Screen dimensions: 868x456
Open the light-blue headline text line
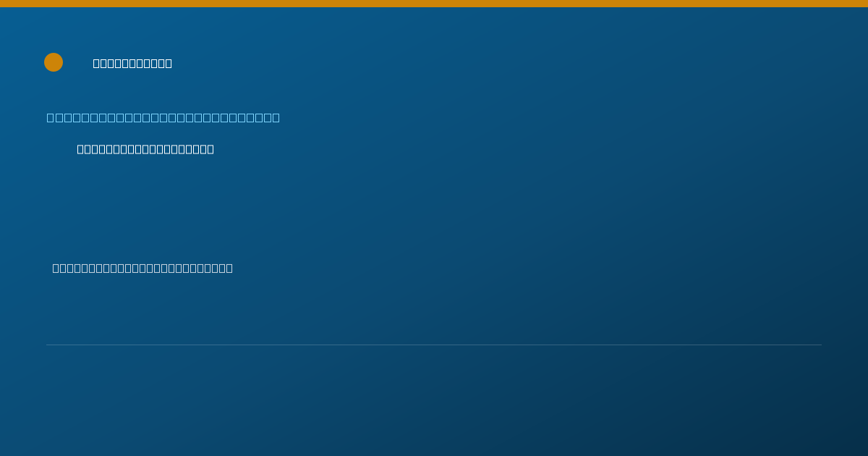(163, 117)
